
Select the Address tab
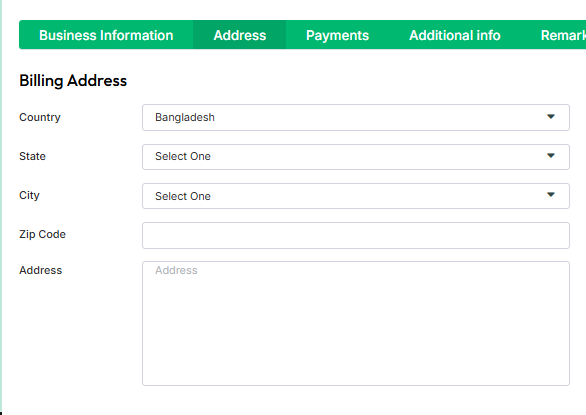coord(240,35)
